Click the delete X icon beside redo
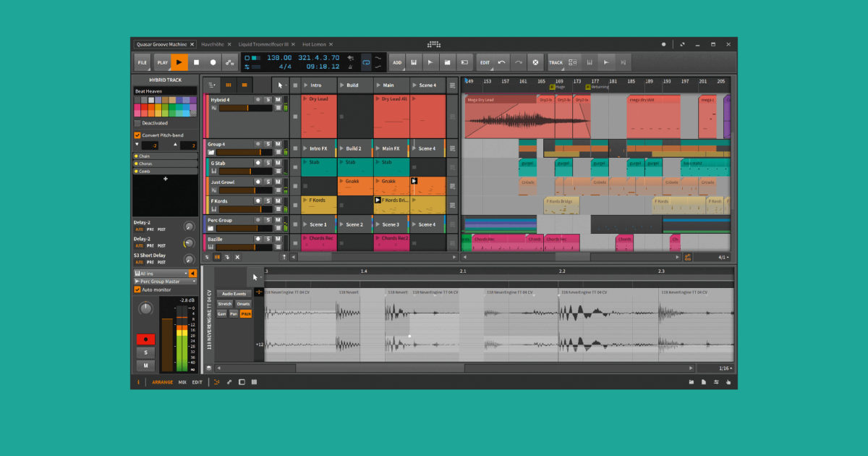Viewport: 868px width, 456px height. pyautogui.click(x=535, y=62)
